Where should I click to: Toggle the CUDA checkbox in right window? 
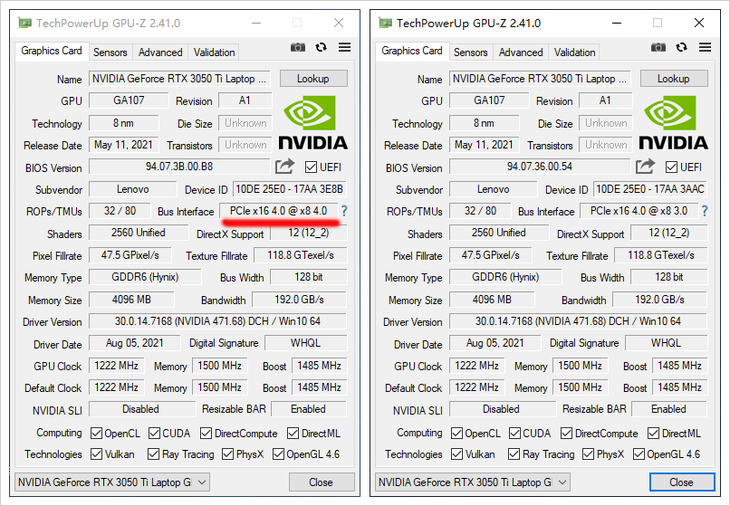[x=515, y=433]
